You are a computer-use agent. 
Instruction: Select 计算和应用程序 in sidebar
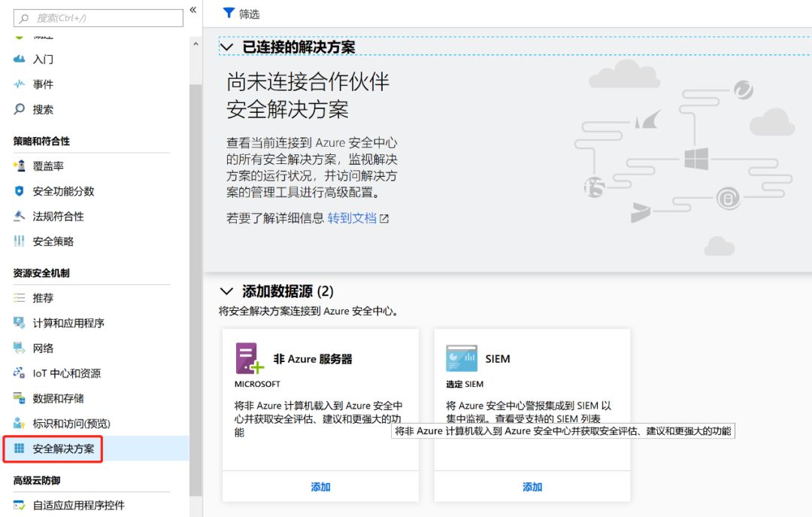click(x=68, y=323)
